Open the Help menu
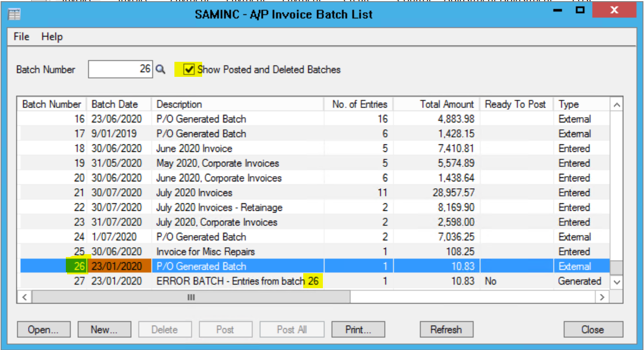The image size is (644, 350). pyautogui.click(x=52, y=36)
